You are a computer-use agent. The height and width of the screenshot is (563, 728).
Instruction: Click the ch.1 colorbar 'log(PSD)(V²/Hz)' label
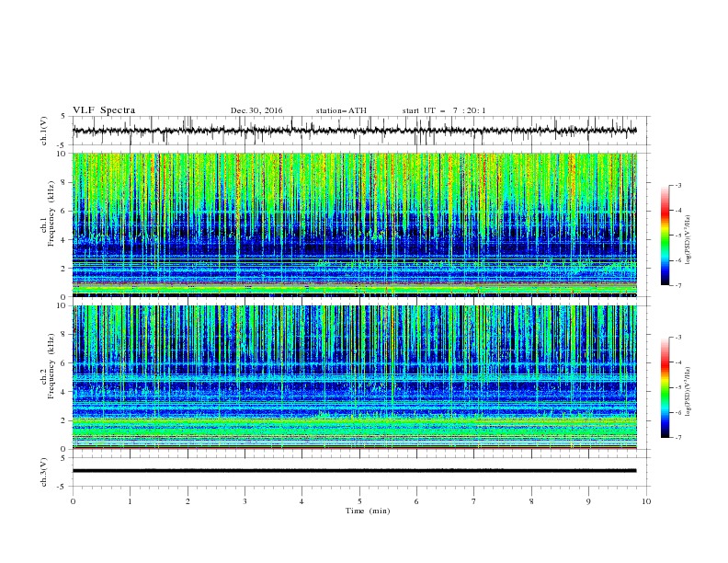coord(688,240)
